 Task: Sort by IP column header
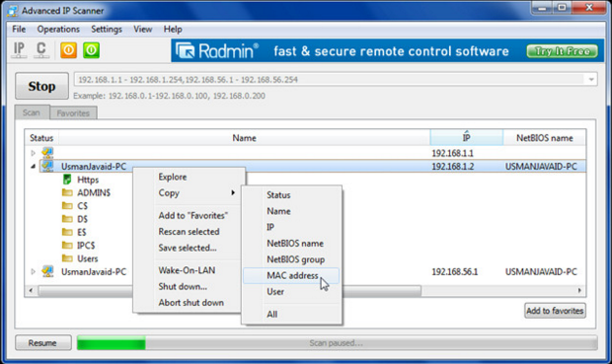coord(467,138)
